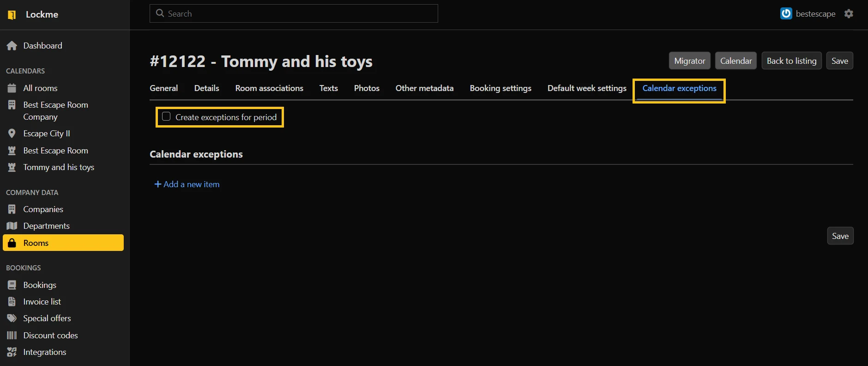The height and width of the screenshot is (366, 868).
Task: Click the Escape City II pin icon
Action: [12, 134]
